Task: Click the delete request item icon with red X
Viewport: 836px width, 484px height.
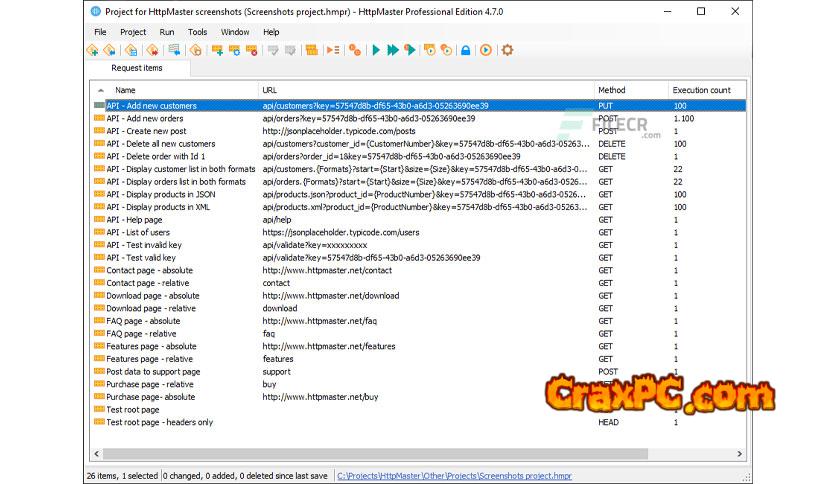Action: click(252, 50)
